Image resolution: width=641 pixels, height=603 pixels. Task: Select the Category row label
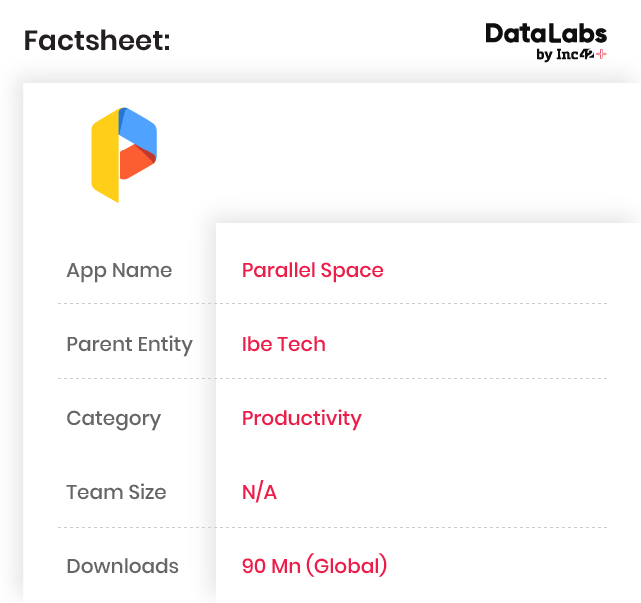click(x=113, y=418)
